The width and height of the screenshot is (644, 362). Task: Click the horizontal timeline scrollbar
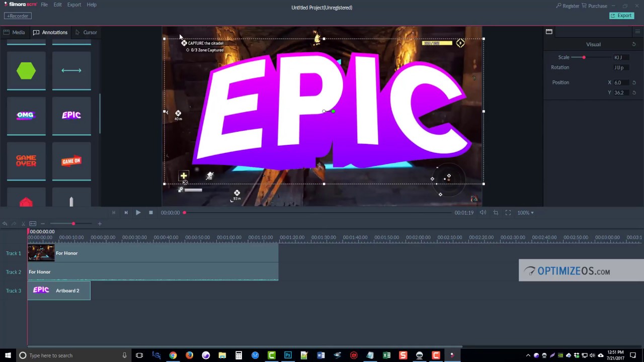[245, 346]
